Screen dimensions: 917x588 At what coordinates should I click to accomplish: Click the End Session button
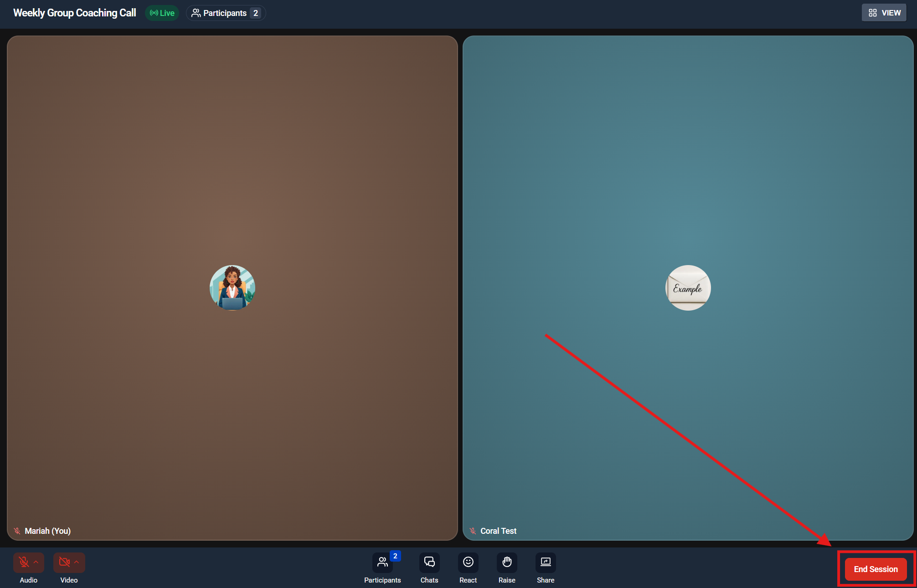pyautogui.click(x=876, y=569)
